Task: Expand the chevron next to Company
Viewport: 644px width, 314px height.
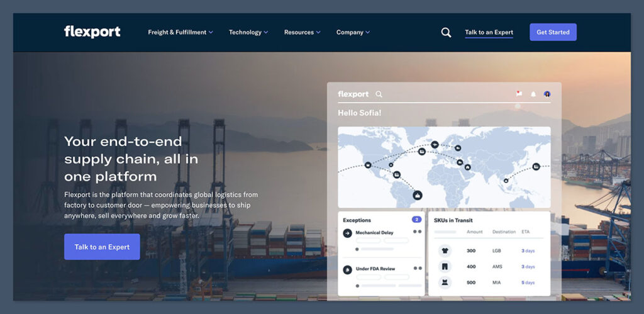Action: point(367,32)
